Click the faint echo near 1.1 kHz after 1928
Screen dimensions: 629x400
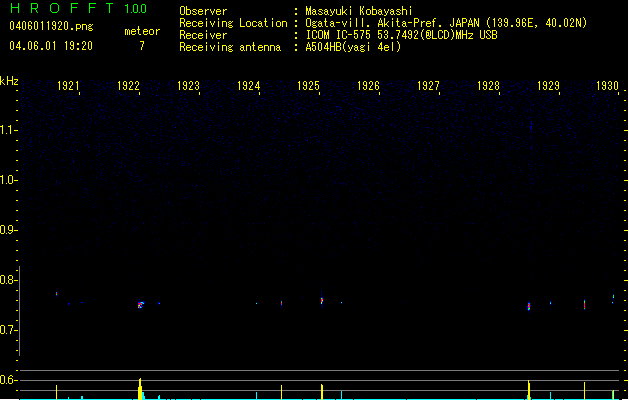tap(532, 127)
